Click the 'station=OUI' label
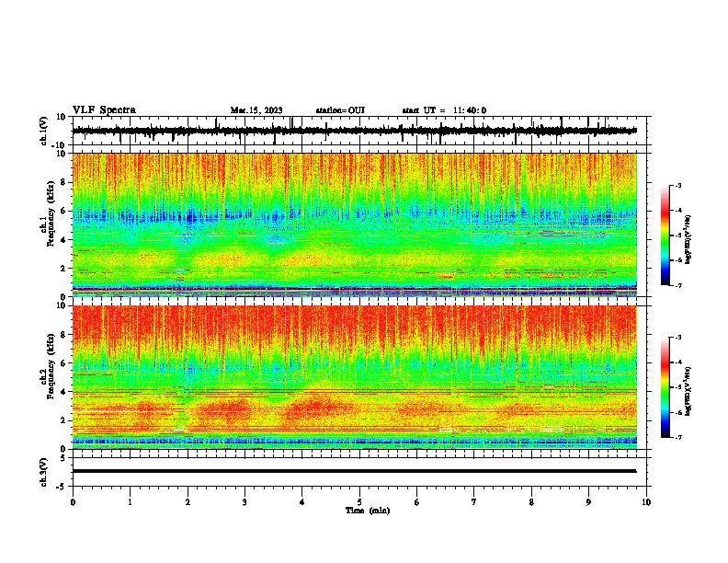Screen dimensions: 728x563 click(340, 110)
